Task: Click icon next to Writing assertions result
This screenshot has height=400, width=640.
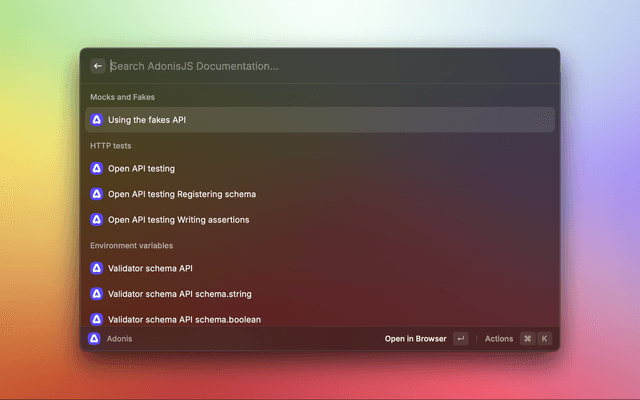Action: pyautogui.click(x=97, y=219)
